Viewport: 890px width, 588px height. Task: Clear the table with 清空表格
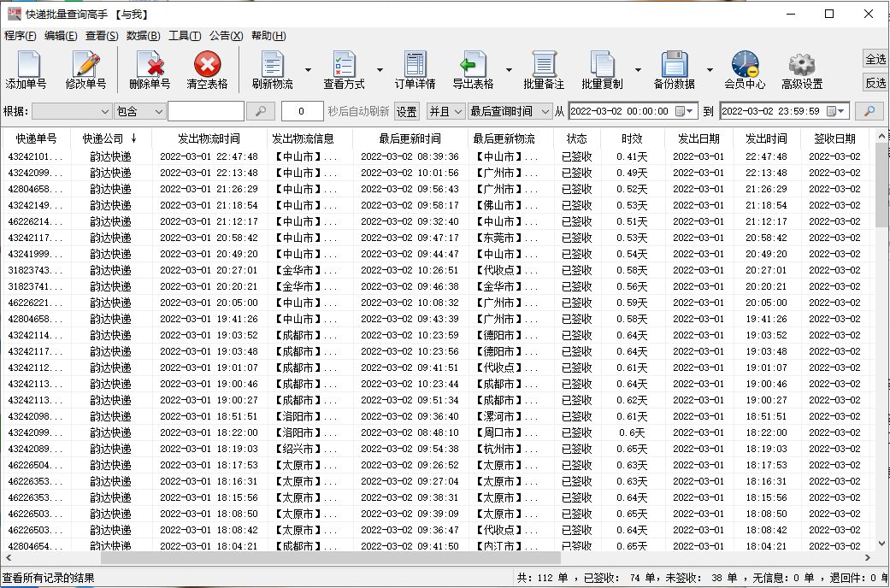pos(207,70)
